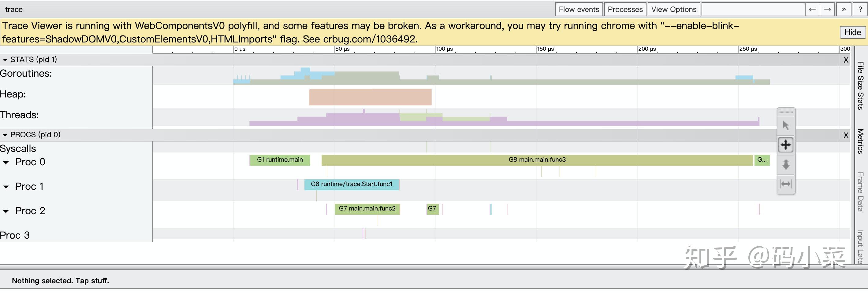
Task: Collapse the STATS (pid 1) group
Action: click(5, 60)
